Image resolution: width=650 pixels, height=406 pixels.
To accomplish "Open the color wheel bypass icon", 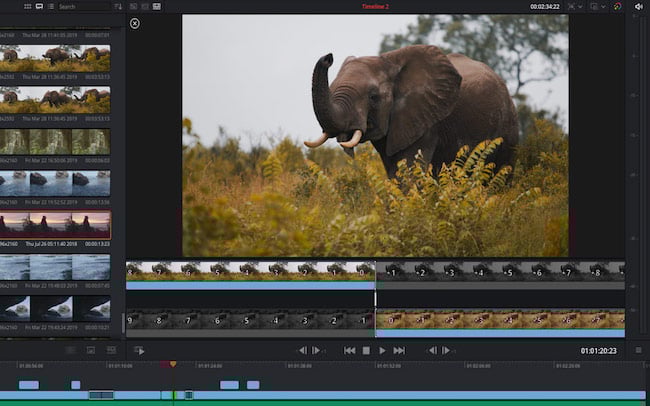I will [x=618, y=6].
